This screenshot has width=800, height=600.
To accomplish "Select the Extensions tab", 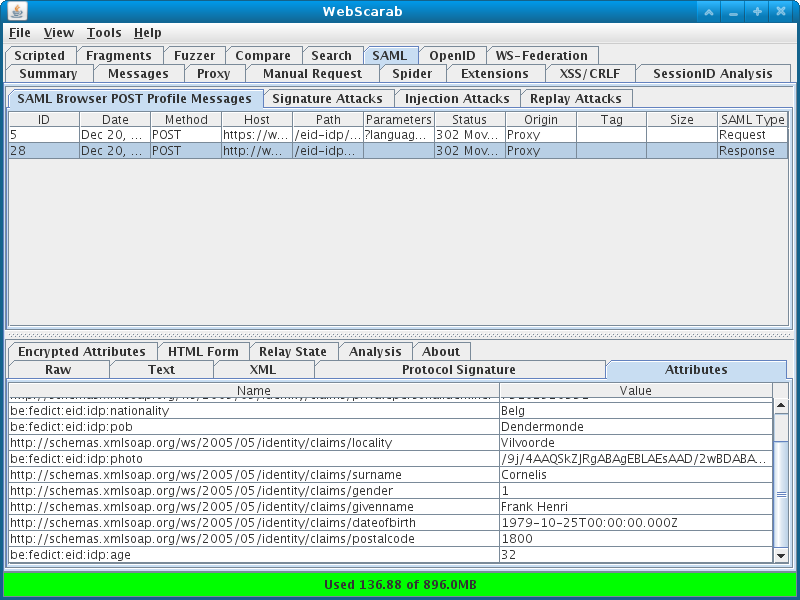I will pos(495,73).
